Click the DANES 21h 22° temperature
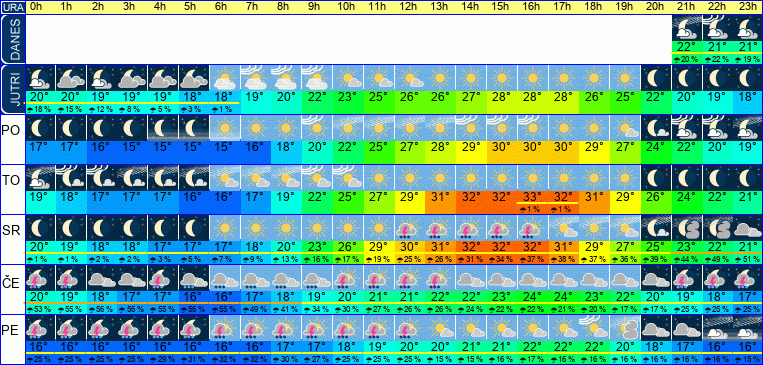The image size is (763, 365). pyautogui.click(x=687, y=47)
